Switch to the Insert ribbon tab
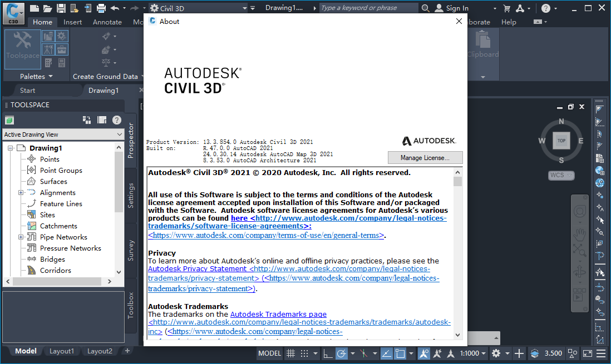The image size is (611, 364). pyautogui.click(x=73, y=22)
